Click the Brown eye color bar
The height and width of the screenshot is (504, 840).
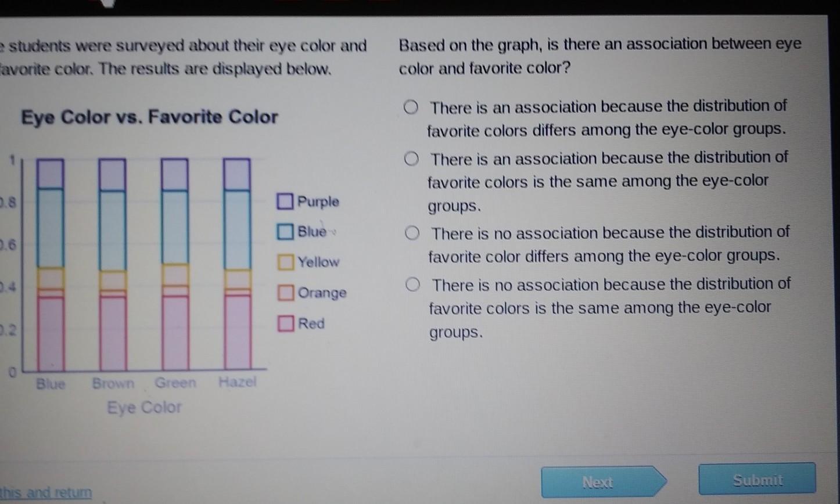[x=113, y=264]
